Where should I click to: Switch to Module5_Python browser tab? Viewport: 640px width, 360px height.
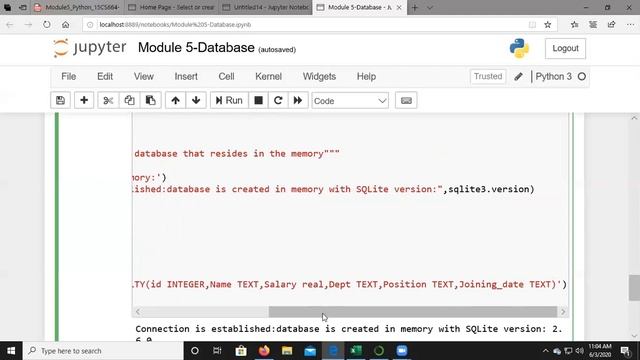78,7
